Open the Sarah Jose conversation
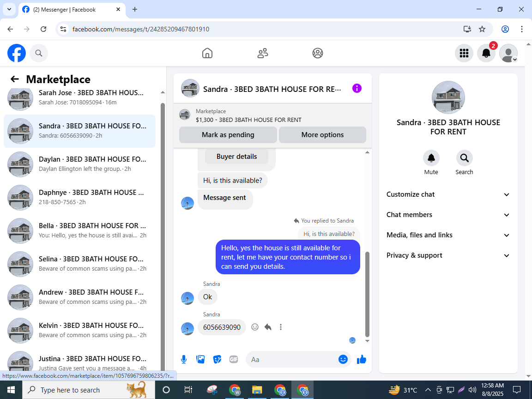This screenshot has height=399, width=532. click(x=80, y=98)
